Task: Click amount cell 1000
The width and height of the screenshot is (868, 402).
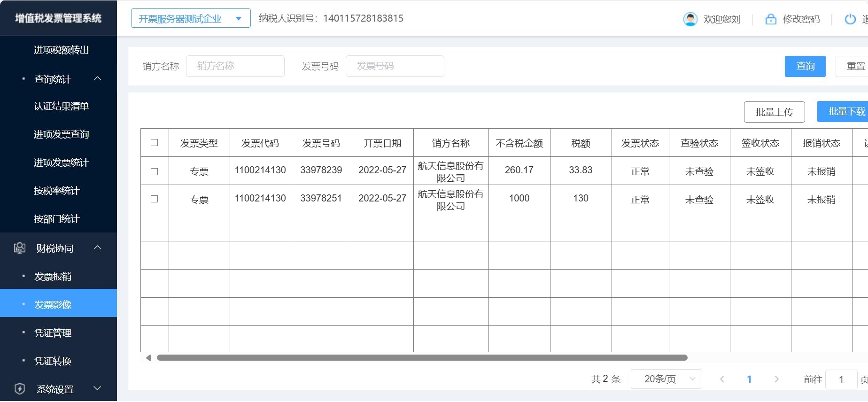Action: pos(519,198)
